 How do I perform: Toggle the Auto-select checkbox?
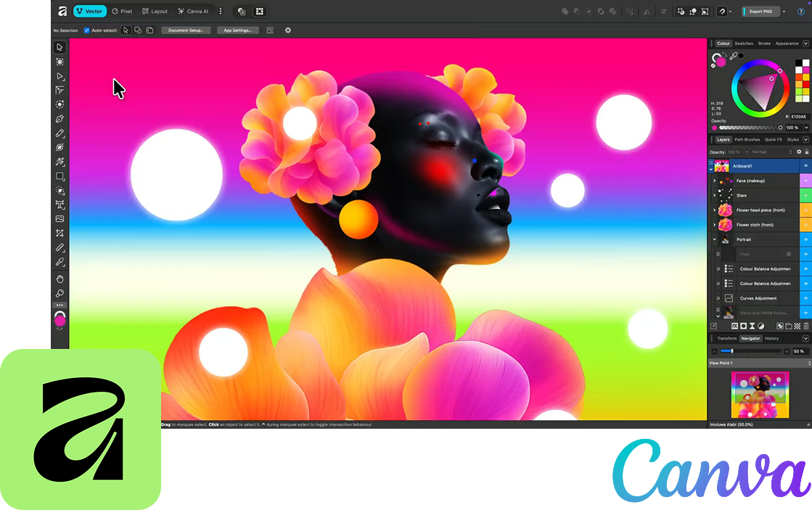[x=87, y=30]
